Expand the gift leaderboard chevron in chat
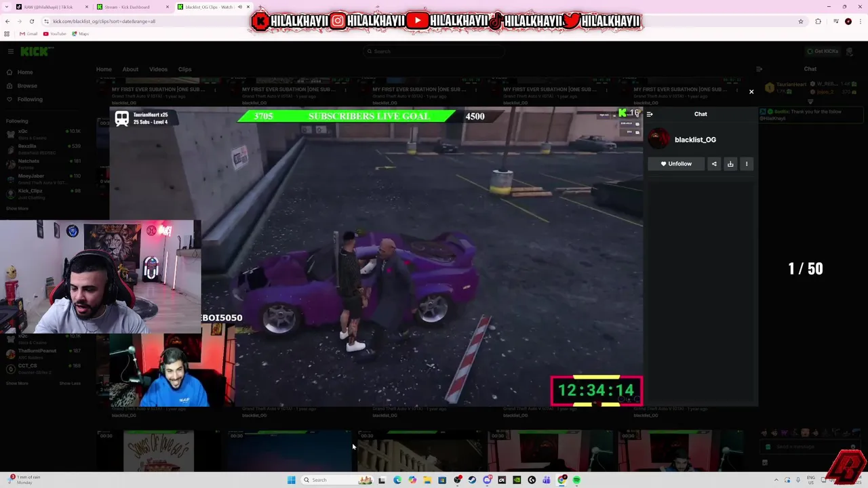Viewport: 868px width, 488px height. [x=810, y=102]
